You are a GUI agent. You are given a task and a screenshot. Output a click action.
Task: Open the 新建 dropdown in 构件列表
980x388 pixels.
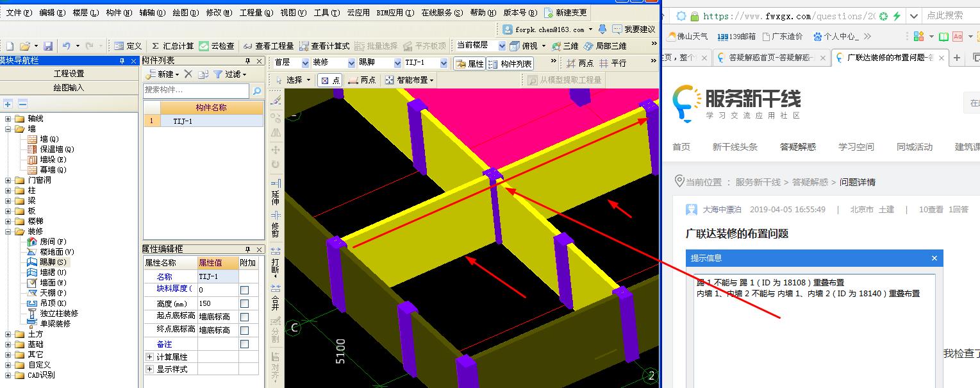coord(162,74)
